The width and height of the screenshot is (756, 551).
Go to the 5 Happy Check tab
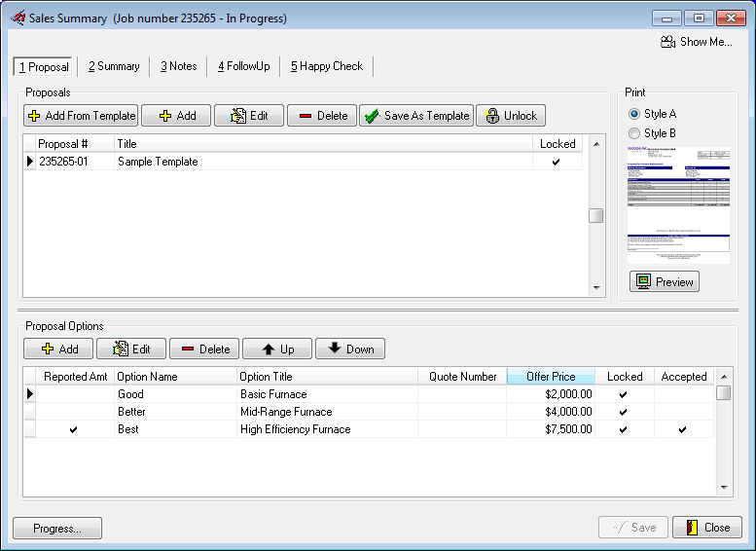tap(326, 66)
